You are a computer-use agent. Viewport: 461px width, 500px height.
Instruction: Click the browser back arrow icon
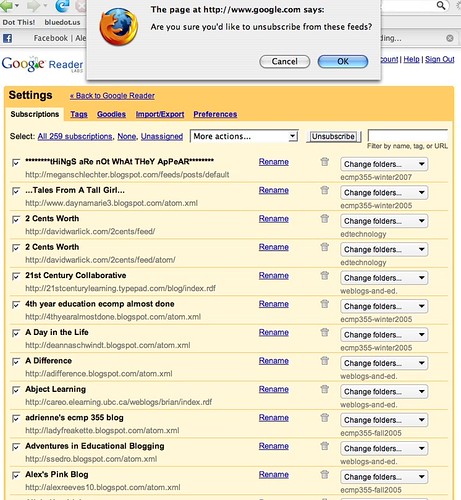tap(7, 6)
